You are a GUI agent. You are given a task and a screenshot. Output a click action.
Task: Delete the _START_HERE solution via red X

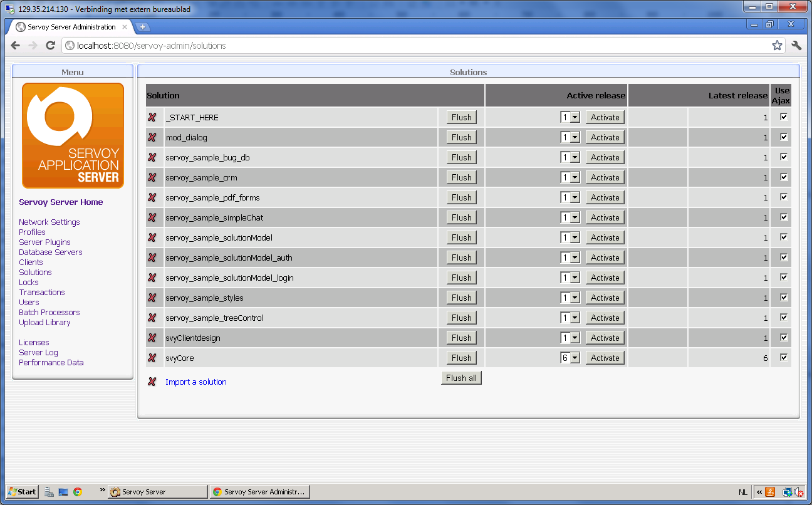click(152, 117)
